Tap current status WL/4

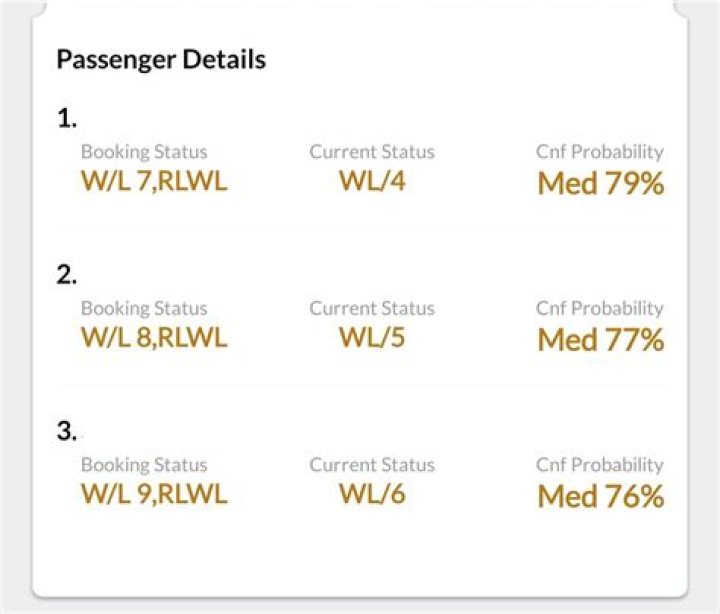tap(372, 181)
